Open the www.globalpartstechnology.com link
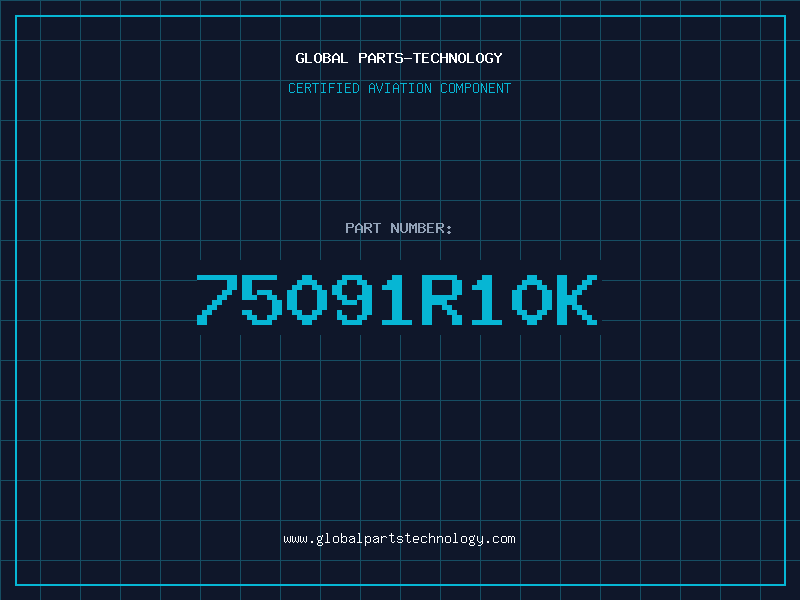This screenshot has height=600, width=800. coord(399,539)
